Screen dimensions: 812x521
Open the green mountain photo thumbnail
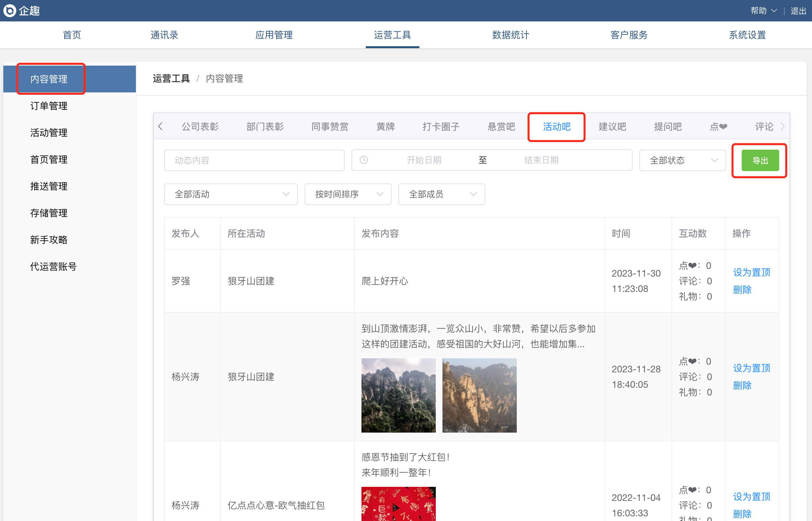click(398, 395)
